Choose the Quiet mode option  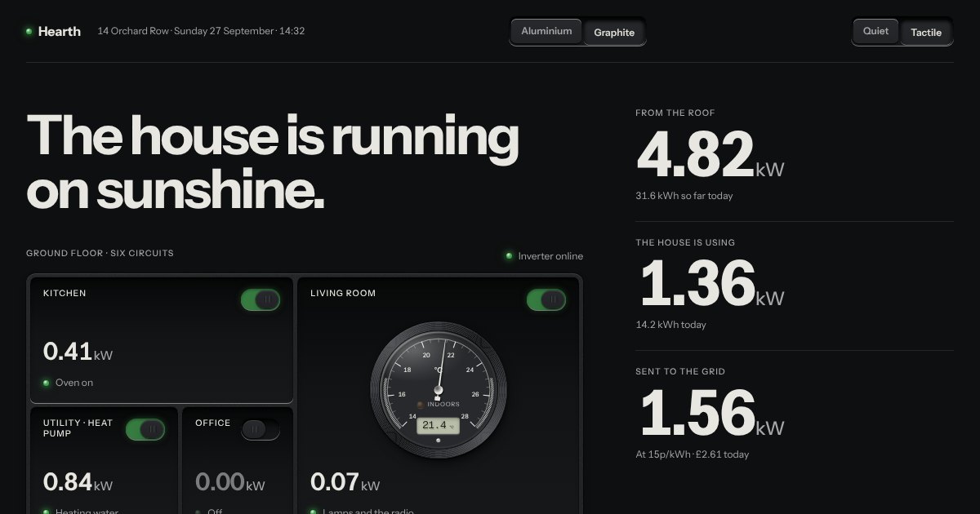pos(875,31)
